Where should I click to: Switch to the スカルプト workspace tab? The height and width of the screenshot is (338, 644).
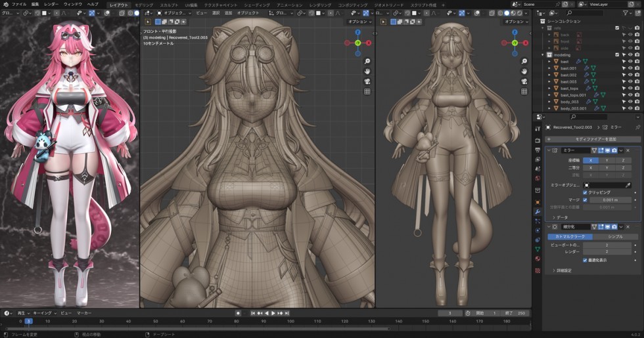[x=168, y=4]
